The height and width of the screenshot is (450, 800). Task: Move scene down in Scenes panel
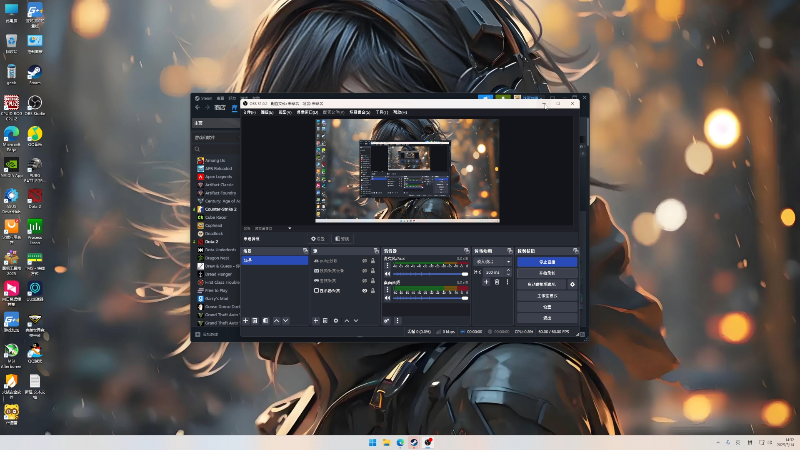click(x=286, y=320)
